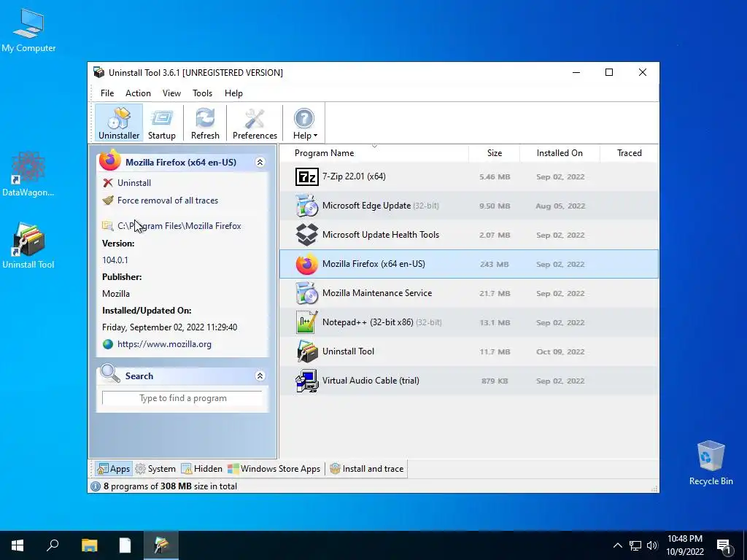
Task: Click the Uninstall Tool taskbar button
Action: pyautogui.click(x=161, y=545)
